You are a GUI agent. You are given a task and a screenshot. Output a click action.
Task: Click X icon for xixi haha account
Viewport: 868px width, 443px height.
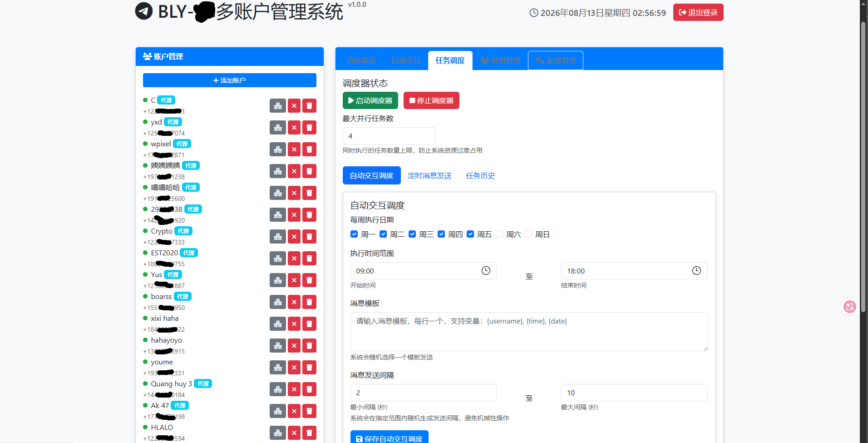[x=294, y=324]
